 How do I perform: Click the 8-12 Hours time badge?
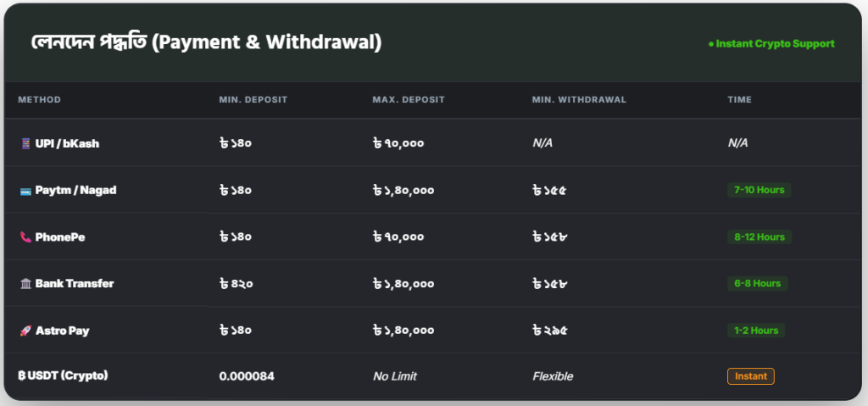[759, 236]
